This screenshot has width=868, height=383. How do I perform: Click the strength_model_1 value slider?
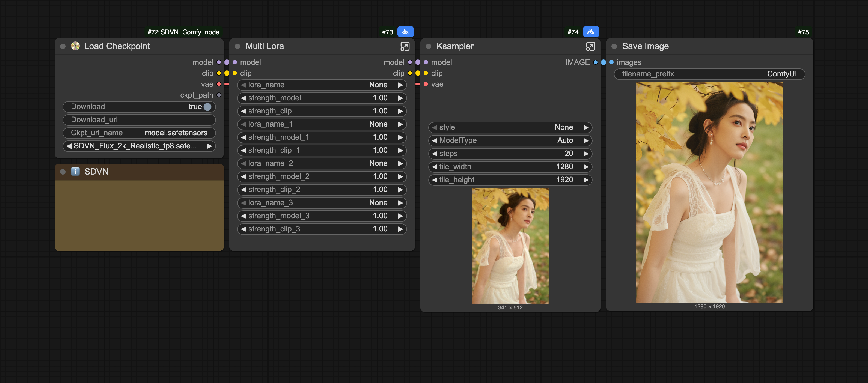coord(322,137)
